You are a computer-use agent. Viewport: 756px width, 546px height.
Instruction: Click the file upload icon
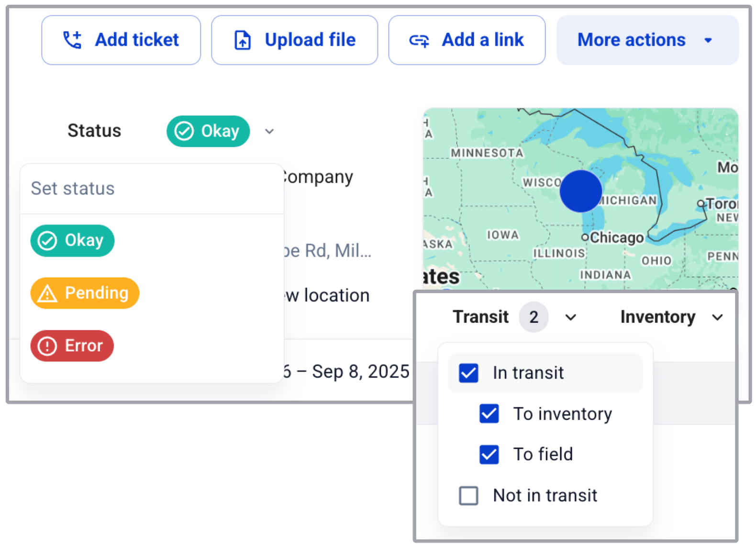click(243, 40)
